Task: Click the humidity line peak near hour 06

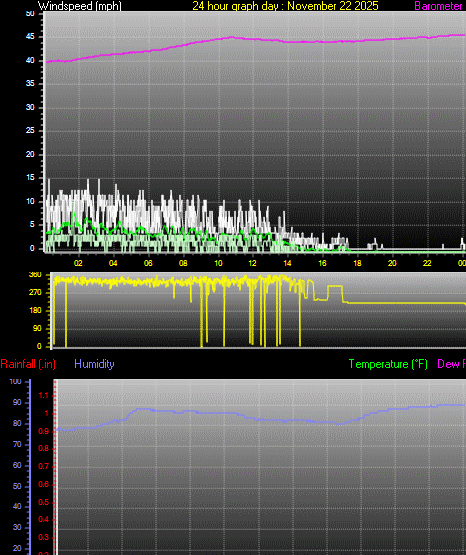Action: 143,409
